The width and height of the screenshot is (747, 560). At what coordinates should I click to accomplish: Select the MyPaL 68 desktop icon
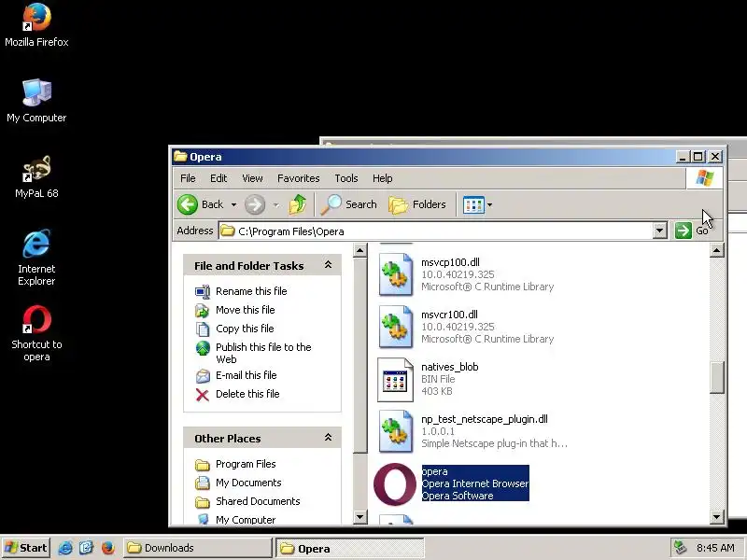point(36,176)
